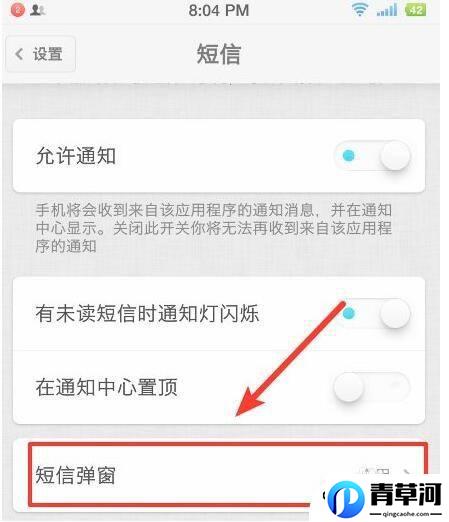449x522 pixels.
Task: Click the qingcaohe.com watermark link
Action: (406, 514)
